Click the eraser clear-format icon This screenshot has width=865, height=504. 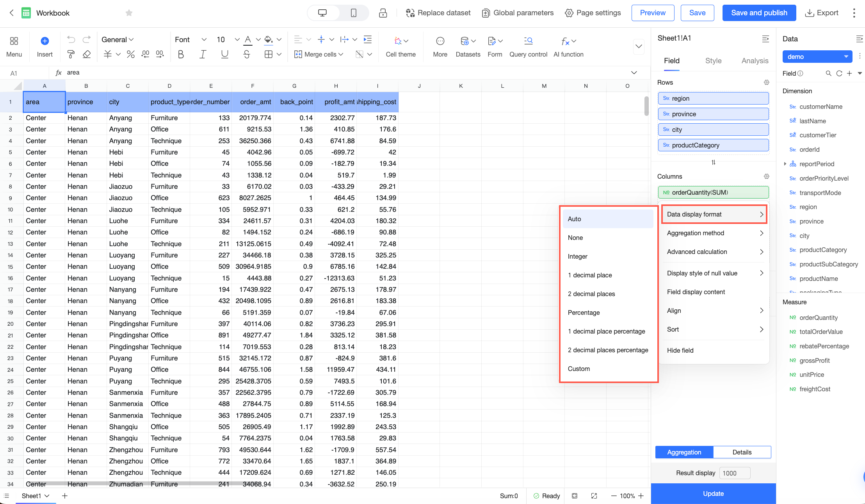click(87, 54)
